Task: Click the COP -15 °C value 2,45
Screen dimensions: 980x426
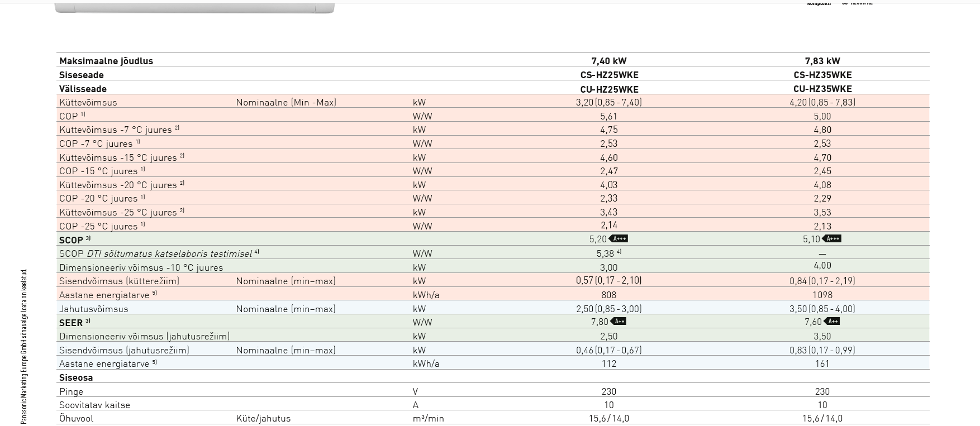Action: tap(822, 171)
